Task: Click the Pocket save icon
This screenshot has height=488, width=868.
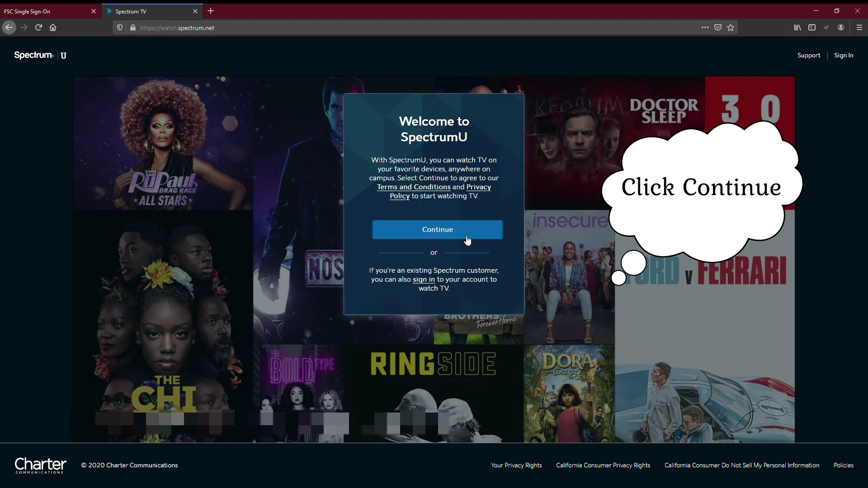Action: point(718,28)
